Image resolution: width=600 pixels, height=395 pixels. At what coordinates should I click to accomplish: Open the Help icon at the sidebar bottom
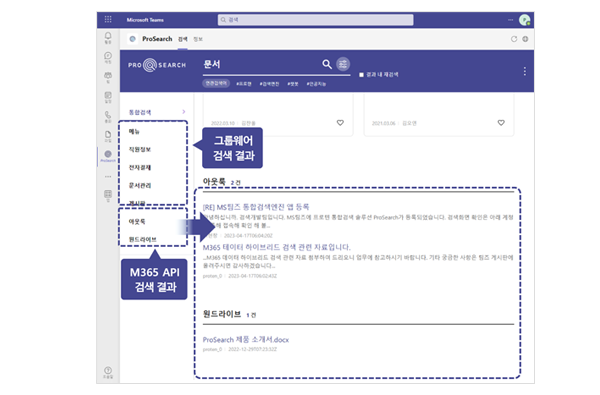(x=108, y=371)
